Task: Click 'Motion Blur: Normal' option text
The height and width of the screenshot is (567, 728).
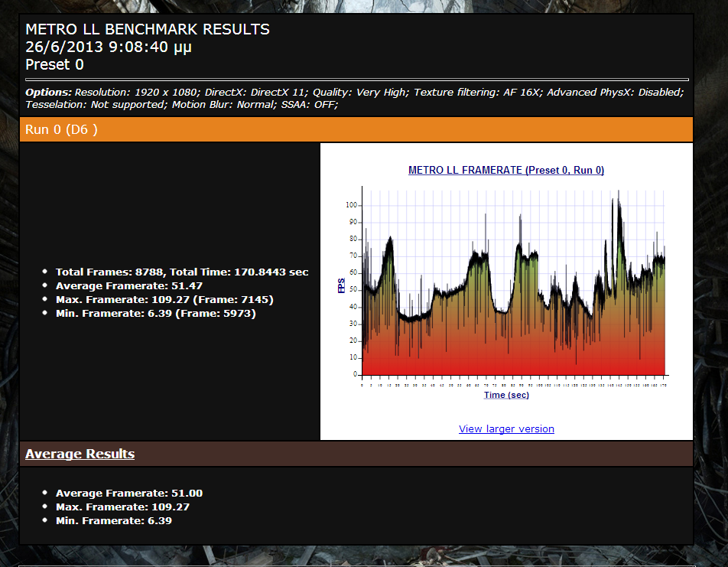Action: click(225, 105)
